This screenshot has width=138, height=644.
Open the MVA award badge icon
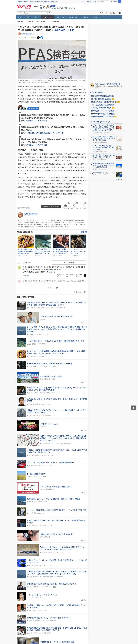92,85
